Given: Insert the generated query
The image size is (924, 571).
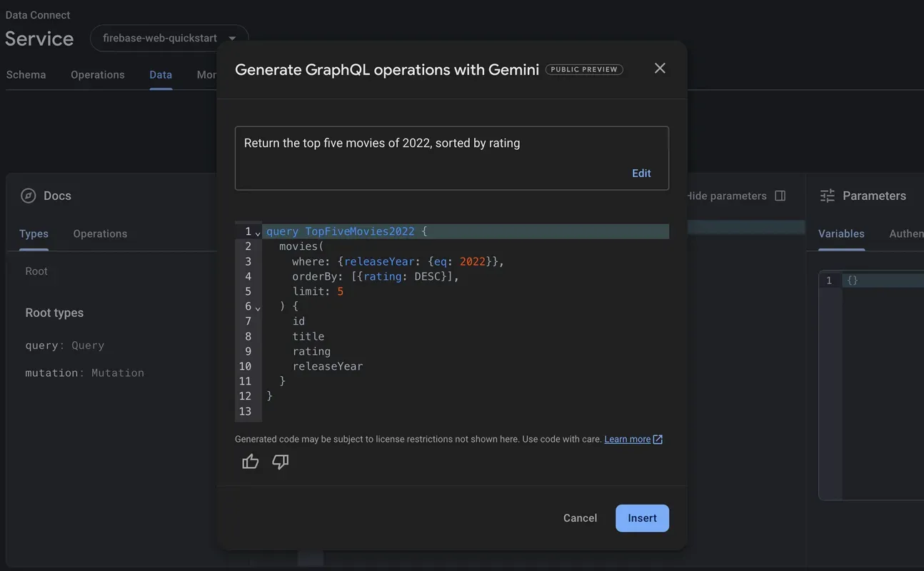Looking at the screenshot, I should (642, 518).
